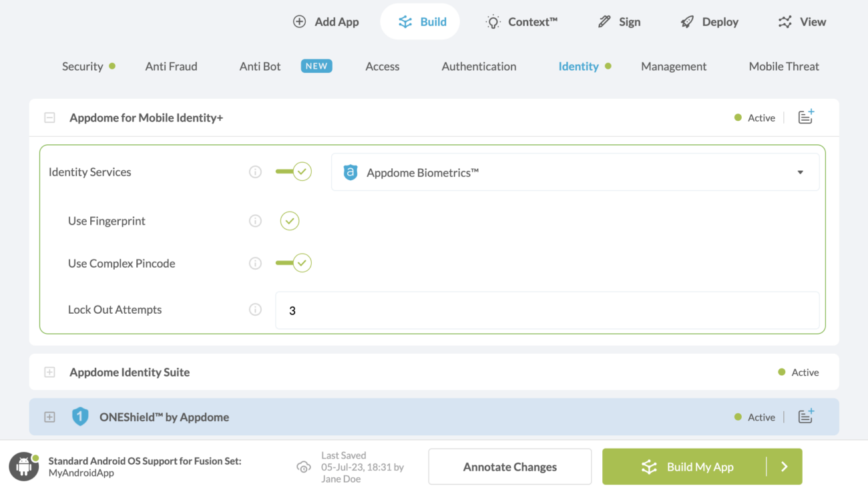Expand the Appdome Identity Suite section
This screenshot has width=868, height=488.
point(49,373)
